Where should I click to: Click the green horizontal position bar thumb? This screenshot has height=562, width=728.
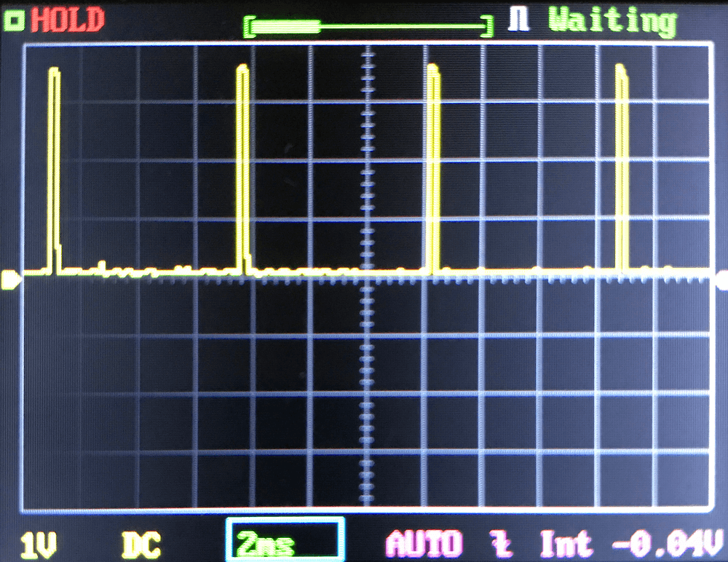pos(285,27)
